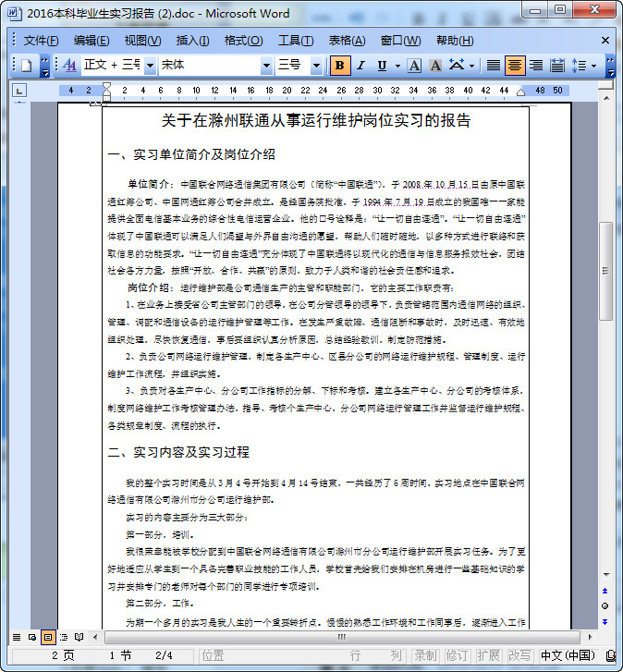The image size is (623, 672).
Task: Open the 编辑(E) menu
Action: point(92,41)
